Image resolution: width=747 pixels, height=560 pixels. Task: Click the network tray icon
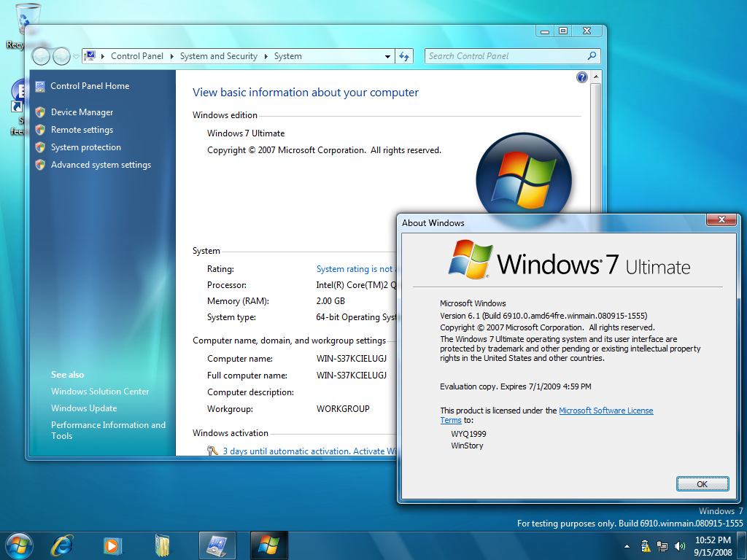662,545
